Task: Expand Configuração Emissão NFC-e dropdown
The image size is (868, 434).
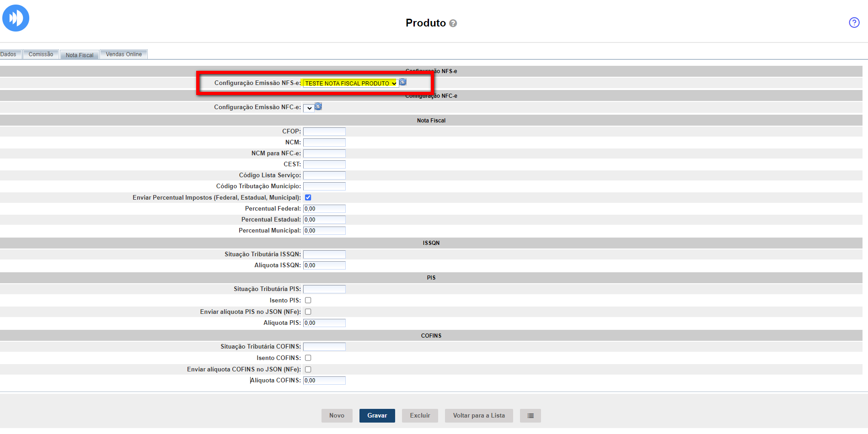Action: (308, 108)
